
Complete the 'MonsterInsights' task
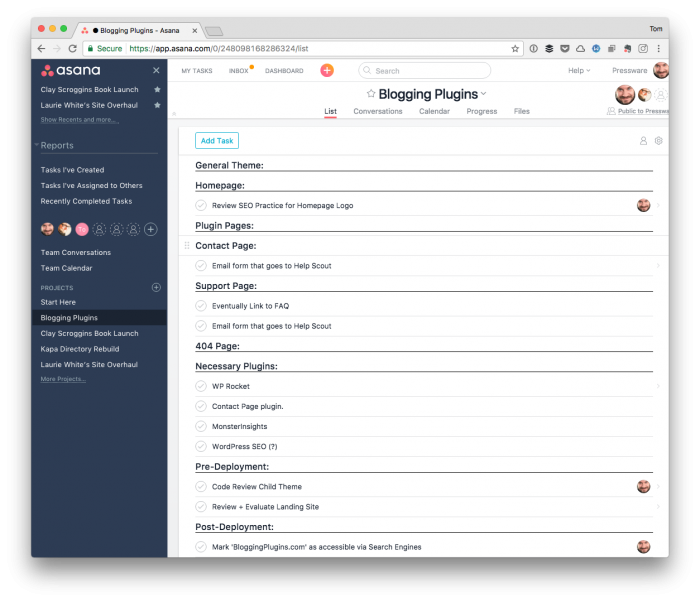pyautogui.click(x=201, y=426)
